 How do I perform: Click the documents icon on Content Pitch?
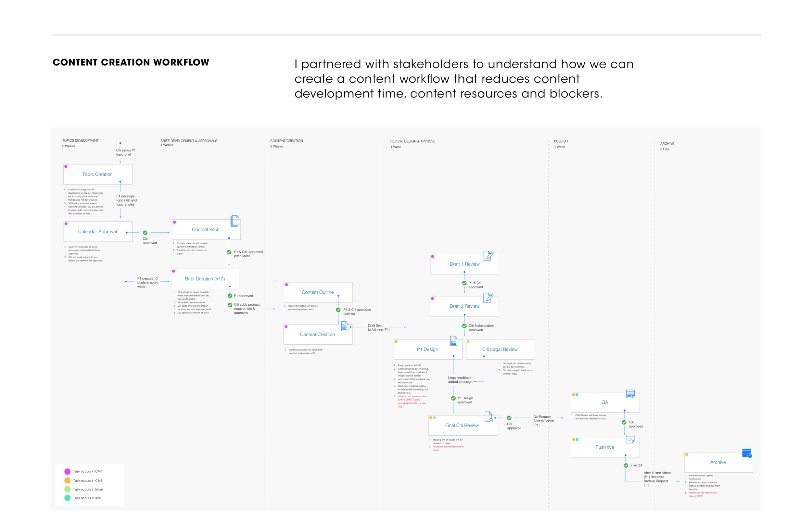(x=235, y=221)
